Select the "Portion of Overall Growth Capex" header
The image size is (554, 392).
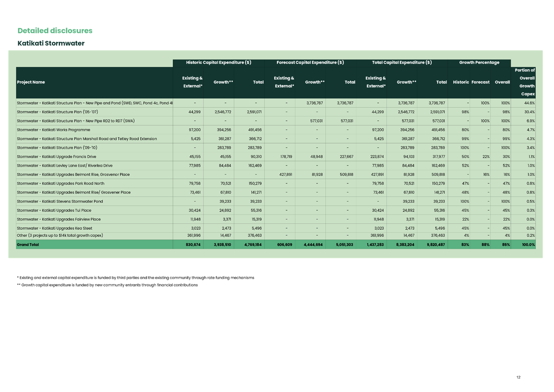(x=524, y=82)
